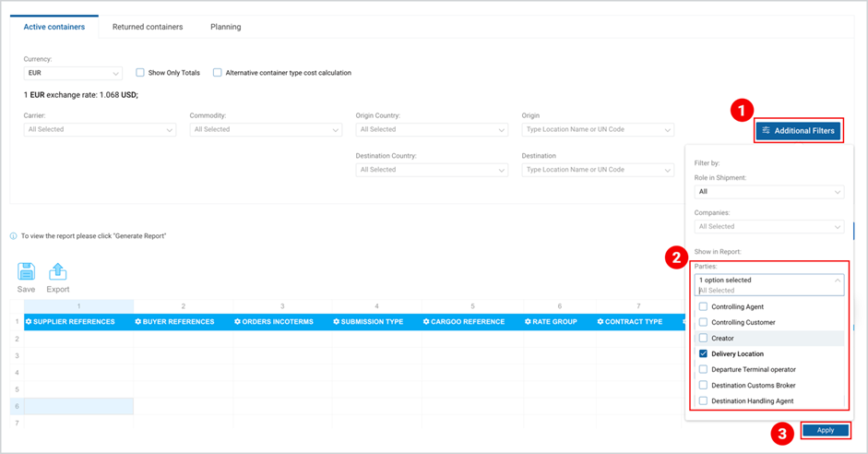The width and height of the screenshot is (868, 454).
Task: Open Supplier References column gear icon
Action: point(29,322)
